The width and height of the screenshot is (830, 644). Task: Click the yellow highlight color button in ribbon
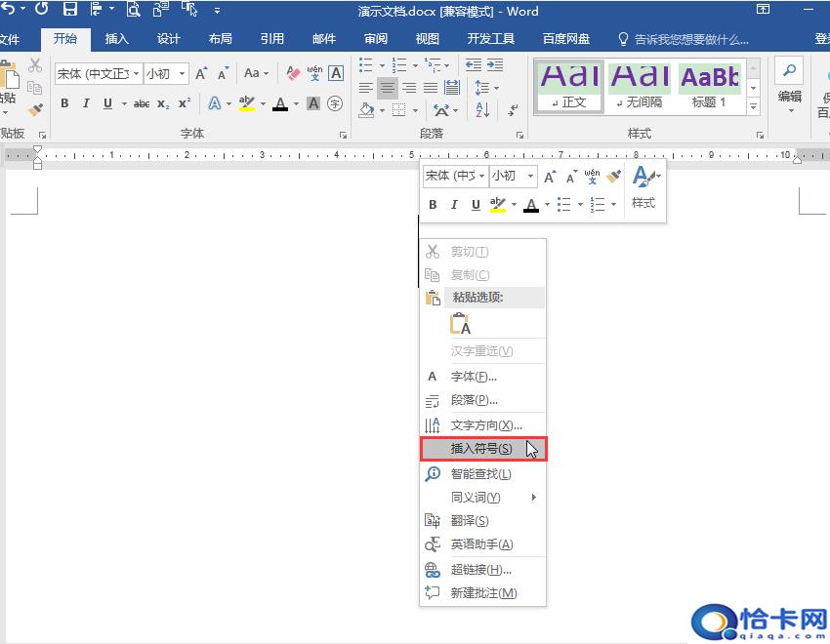[x=246, y=103]
